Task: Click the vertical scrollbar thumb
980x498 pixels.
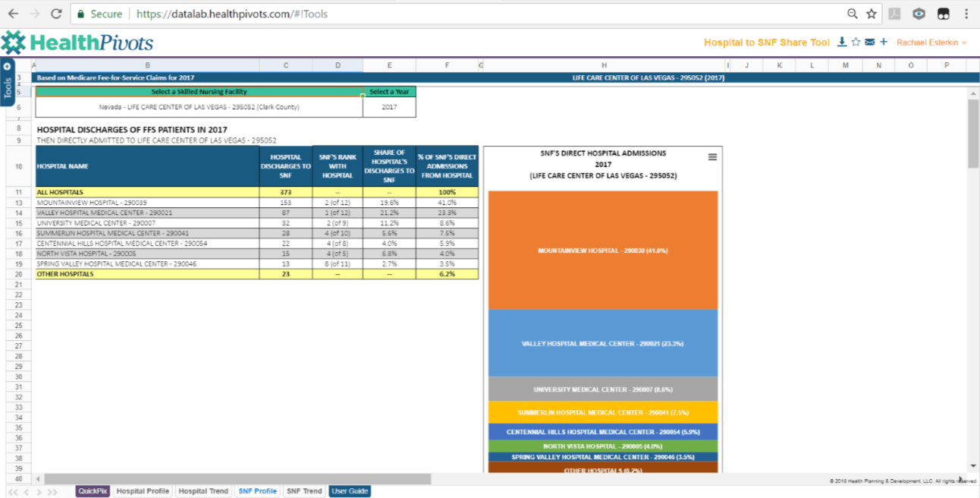Action: coord(973,134)
